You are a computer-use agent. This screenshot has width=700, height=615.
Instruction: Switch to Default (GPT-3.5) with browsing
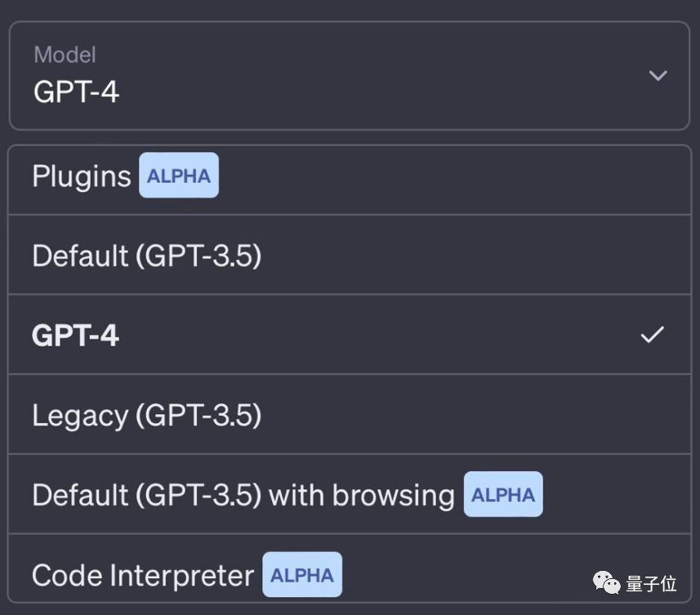click(243, 495)
